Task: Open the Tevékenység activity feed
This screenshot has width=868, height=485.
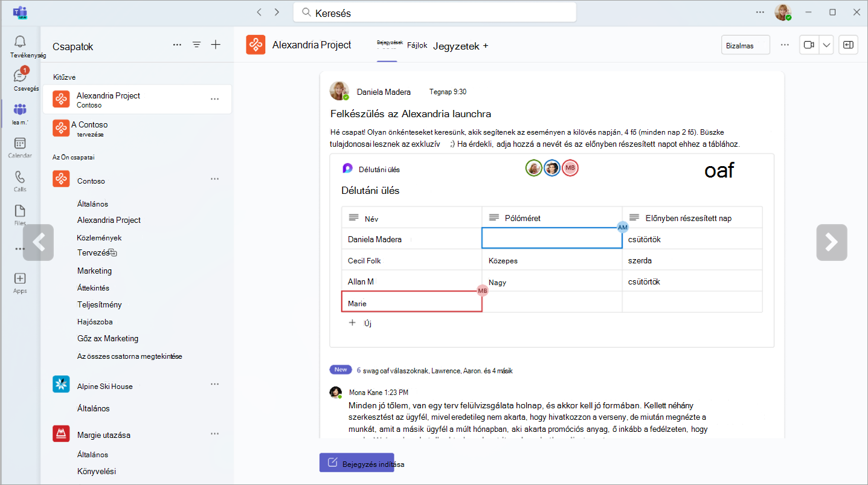Action: 20,46
